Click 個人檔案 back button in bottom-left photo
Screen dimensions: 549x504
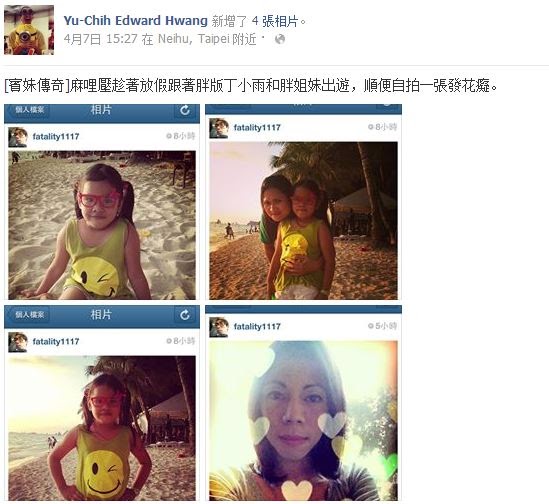click(29, 315)
